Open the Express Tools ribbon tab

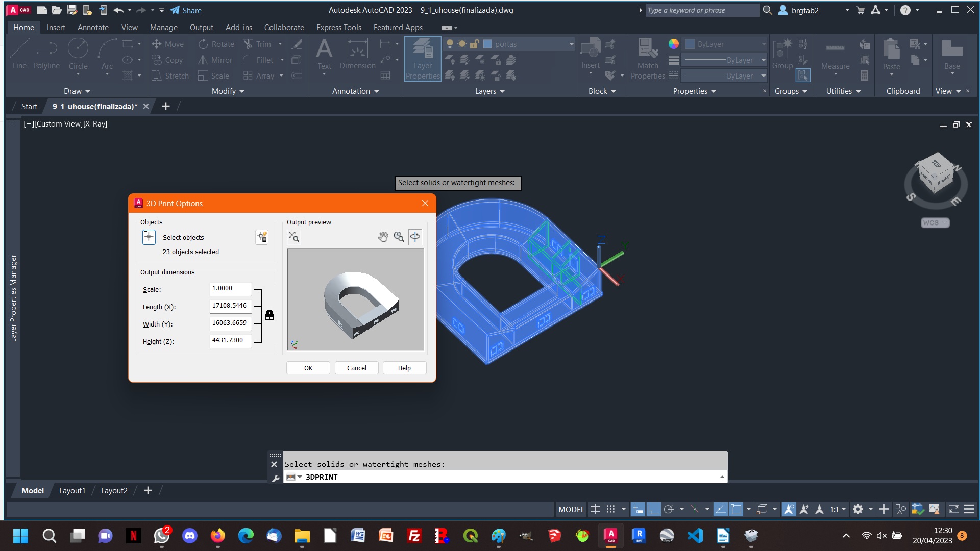click(338, 28)
